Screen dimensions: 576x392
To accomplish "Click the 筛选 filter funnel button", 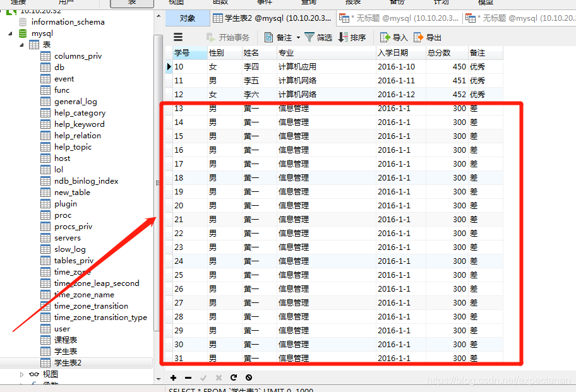I will click(318, 37).
